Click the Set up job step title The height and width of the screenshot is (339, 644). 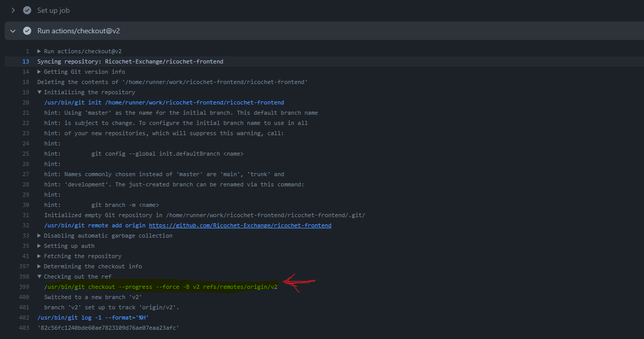(x=53, y=10)
